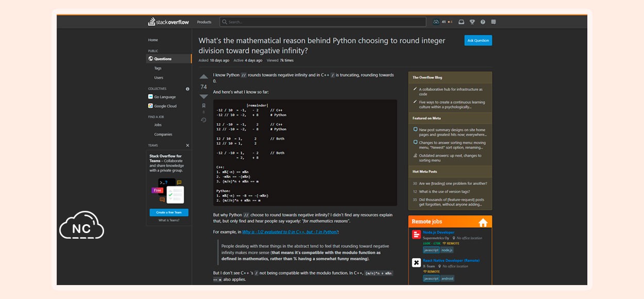644x299 pixels.
Task: Open the Products menu
Action: pos(204,22)
